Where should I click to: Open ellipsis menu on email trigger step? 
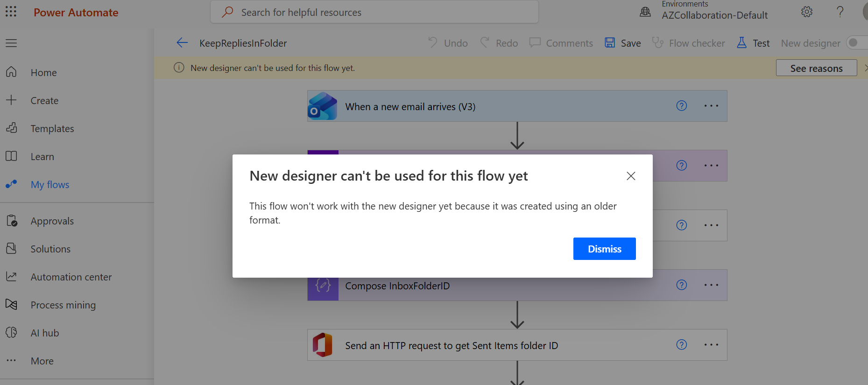711,106
